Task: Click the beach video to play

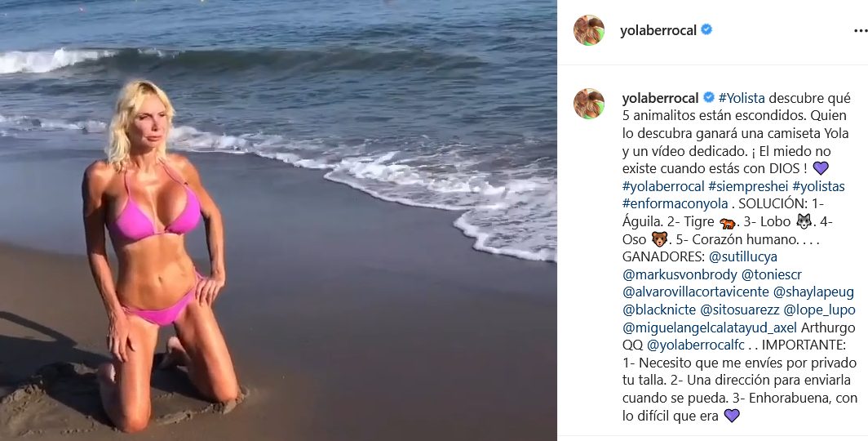Action: pos(278,220)
